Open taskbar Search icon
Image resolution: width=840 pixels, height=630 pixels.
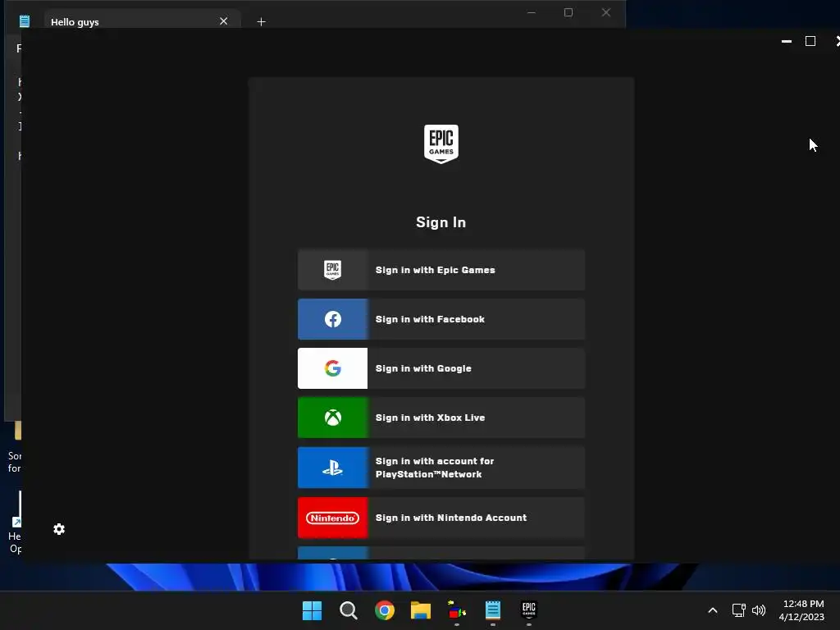tap(348, 610)
